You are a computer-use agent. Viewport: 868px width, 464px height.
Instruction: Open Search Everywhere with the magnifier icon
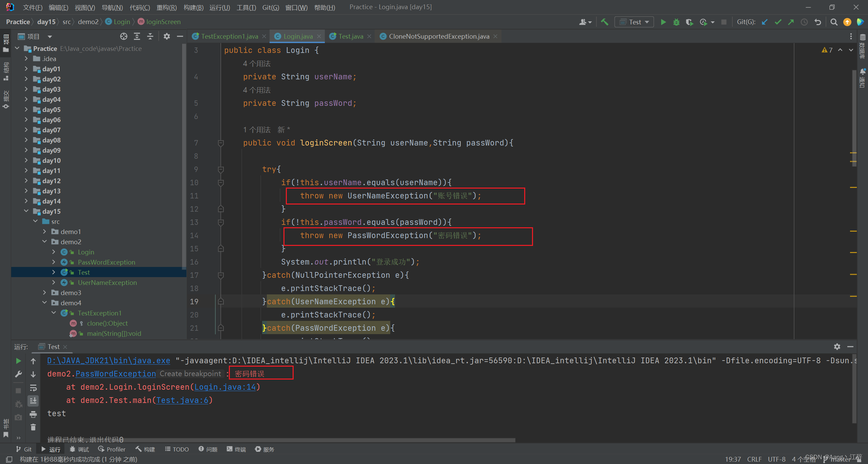click(834, 22)
